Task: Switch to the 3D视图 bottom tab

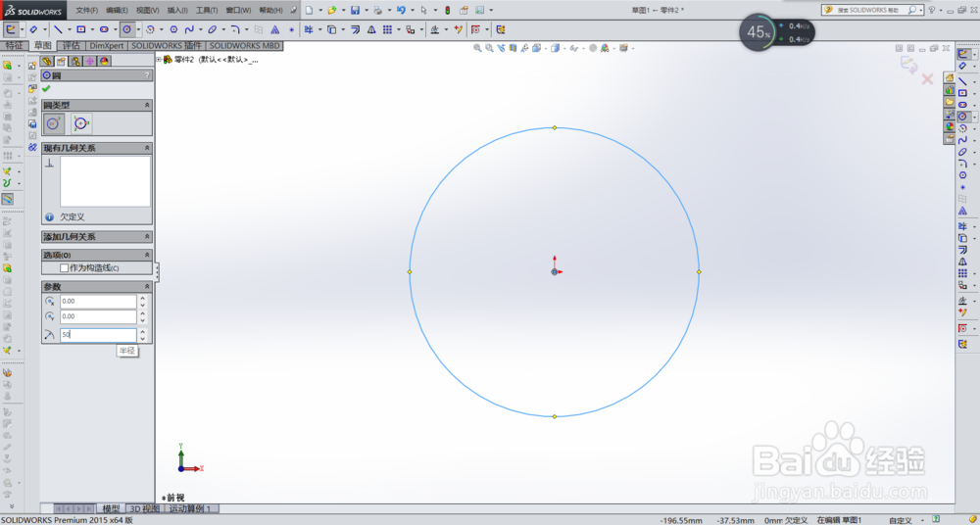Action: click(x=144, y=508)
